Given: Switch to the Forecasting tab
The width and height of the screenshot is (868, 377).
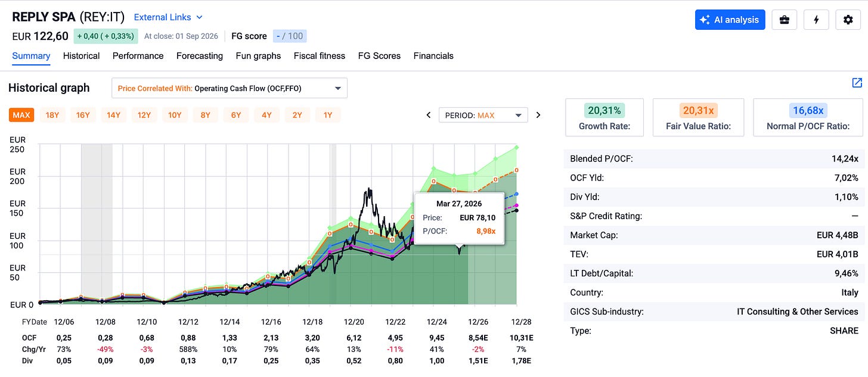Looking at the screenshot, I should click(200, 56).
